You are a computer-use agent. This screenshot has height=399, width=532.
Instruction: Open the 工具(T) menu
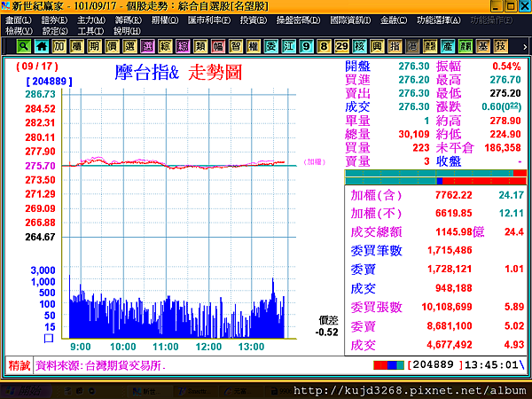pos(90,31)
